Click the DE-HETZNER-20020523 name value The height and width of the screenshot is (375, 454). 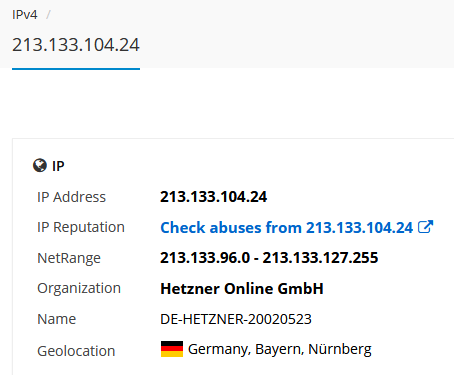236,319
